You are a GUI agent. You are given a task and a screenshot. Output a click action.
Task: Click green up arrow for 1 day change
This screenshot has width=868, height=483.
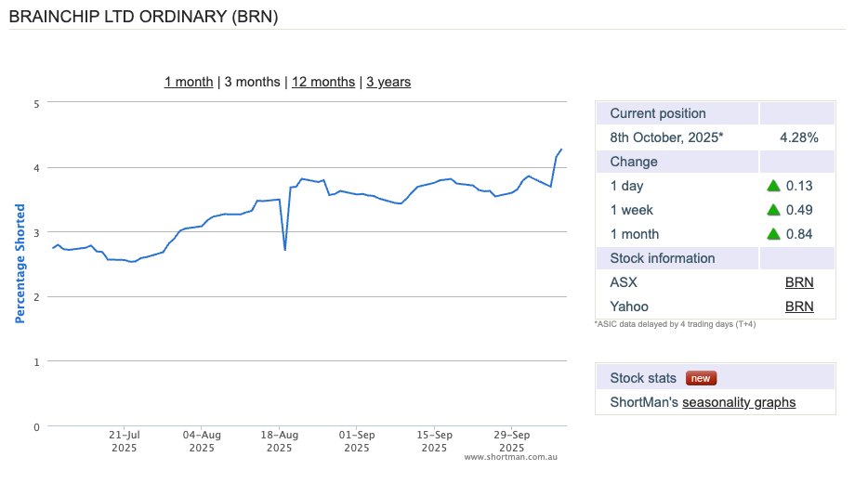[773, 186]
